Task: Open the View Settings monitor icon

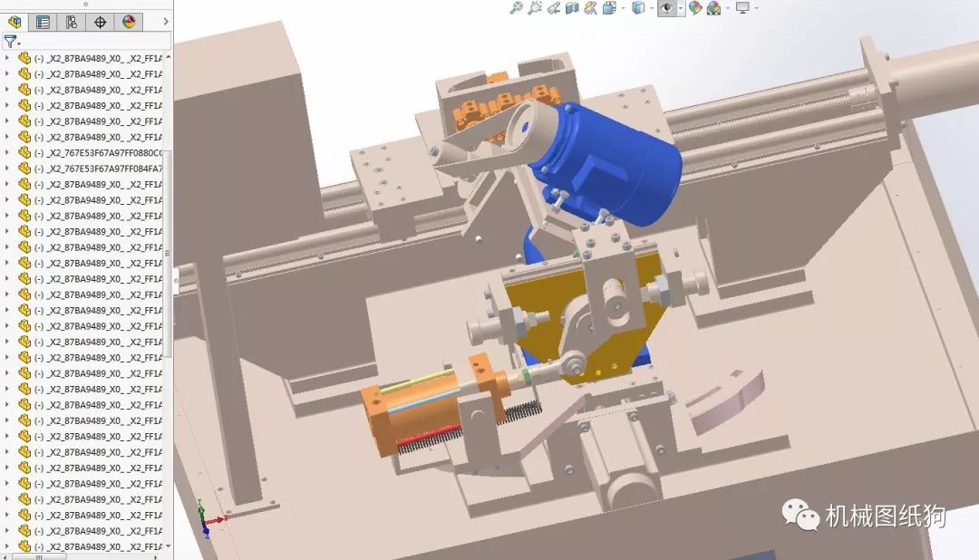Action: [x=742, y=8]
